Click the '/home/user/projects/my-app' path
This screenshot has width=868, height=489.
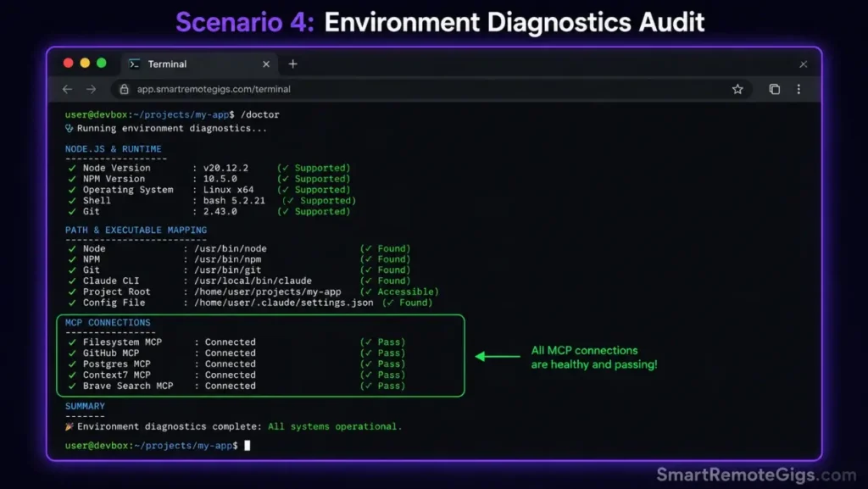(267, 292)
